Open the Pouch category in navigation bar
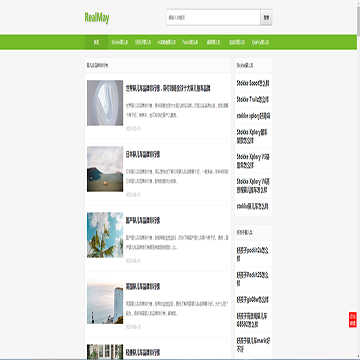The width and height of the screenshot is (360, 360). pyautogui.click(x=190, y=42)
